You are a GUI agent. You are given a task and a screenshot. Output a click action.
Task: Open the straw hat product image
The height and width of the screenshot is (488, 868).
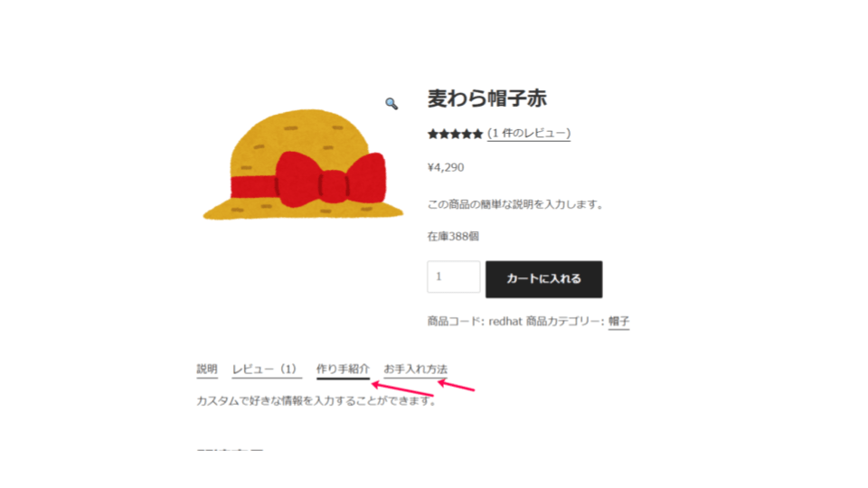(303, 164)
